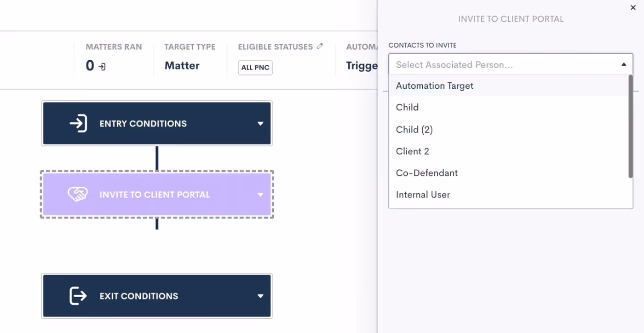Choose Automation Target option
Image resolution: width=644 pixels, height=333 pixels.
[509, 86]
